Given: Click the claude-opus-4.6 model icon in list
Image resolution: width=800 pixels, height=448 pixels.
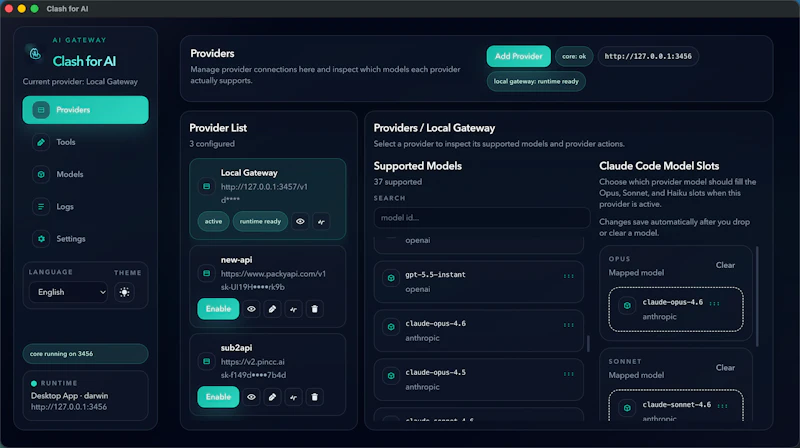Looking at the screenshot, I should [x=391, y=327].
